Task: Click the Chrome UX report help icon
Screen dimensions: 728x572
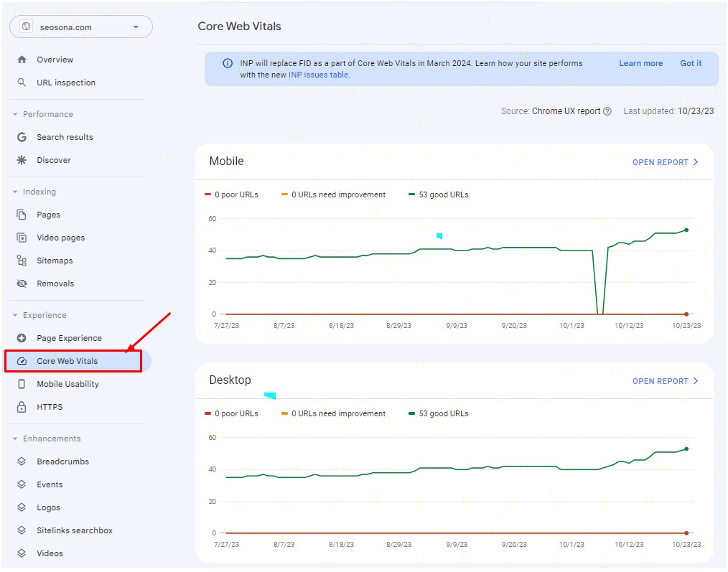Action: point(607,111)
